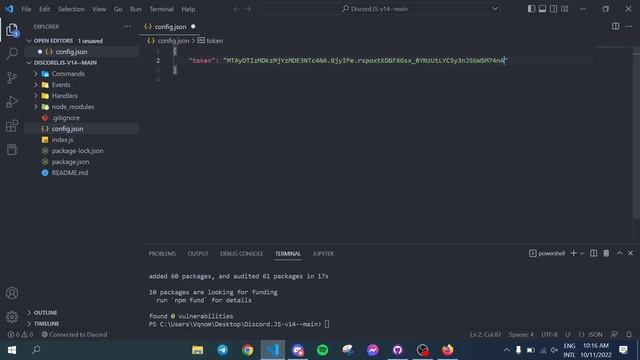Image resolution: width=640 pixels, height=360 pixels.
Task: Open Spotify from the taskbar
Action: 322,350
